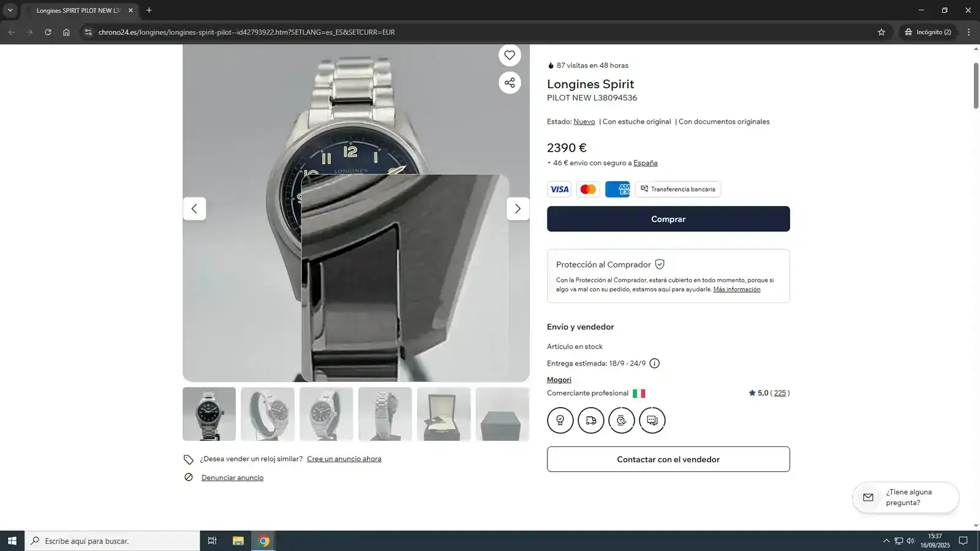Open the Chrome three-dot menu

(x=968, y=32)
